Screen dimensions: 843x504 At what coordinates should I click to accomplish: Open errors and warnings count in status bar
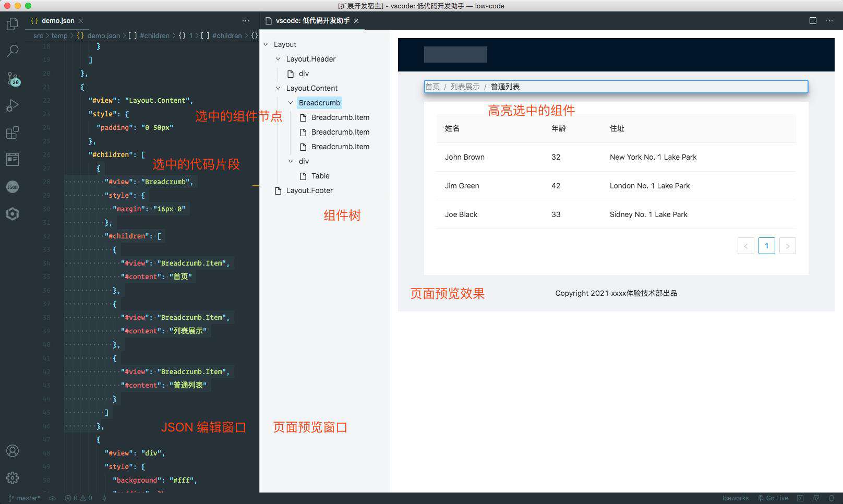click(x=78, y=498)
